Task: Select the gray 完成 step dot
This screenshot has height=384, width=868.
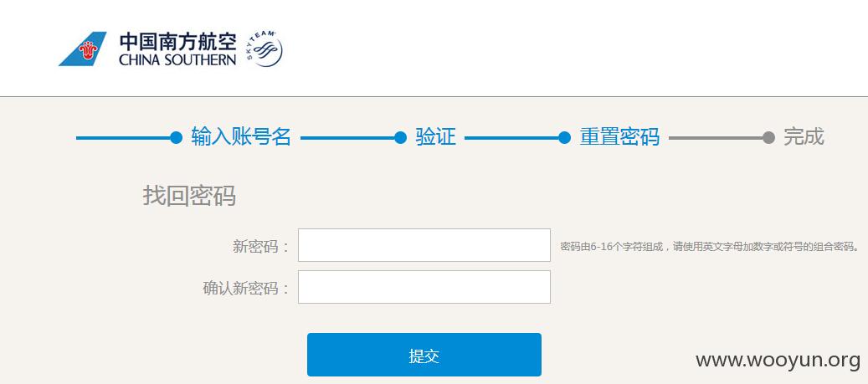Action: point(768,138)
